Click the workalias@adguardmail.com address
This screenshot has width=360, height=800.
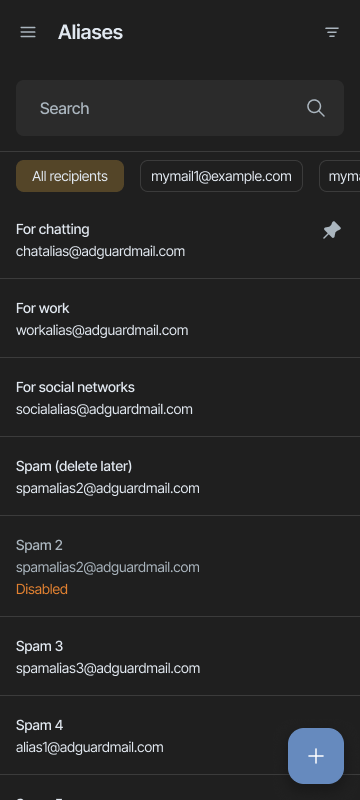[102, 331]
